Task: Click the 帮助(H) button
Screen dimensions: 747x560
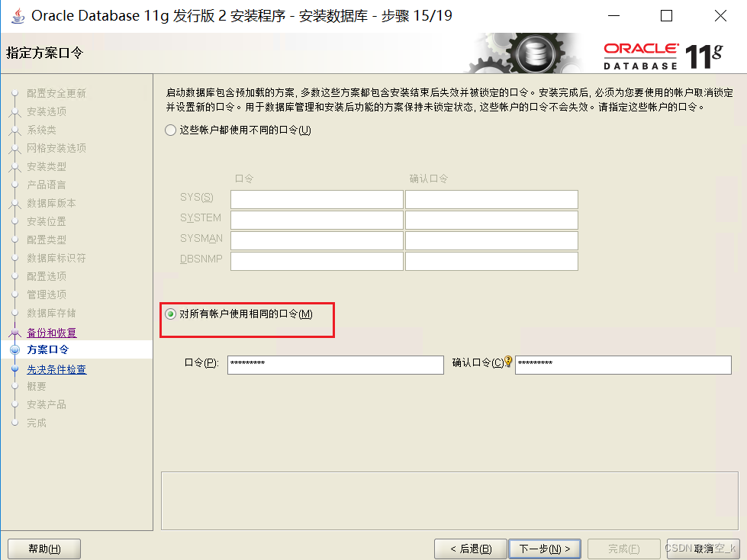Action: (x=43, y=548)
